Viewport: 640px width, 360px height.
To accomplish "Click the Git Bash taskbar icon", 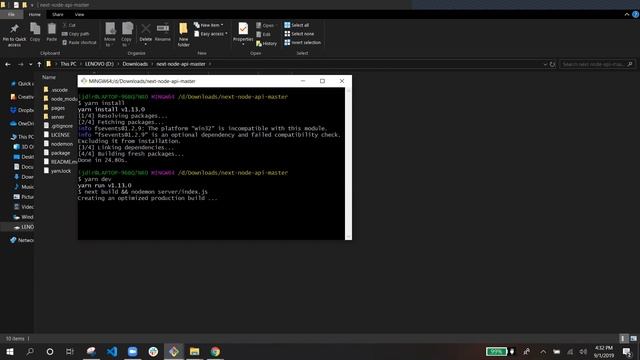I will [174, 351].
